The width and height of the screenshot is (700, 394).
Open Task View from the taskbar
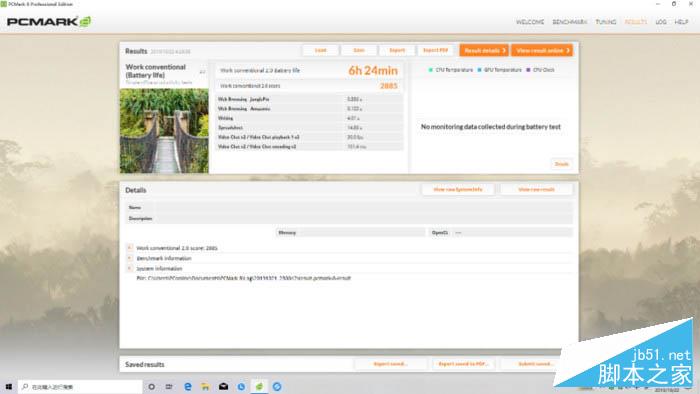[169, 386]
